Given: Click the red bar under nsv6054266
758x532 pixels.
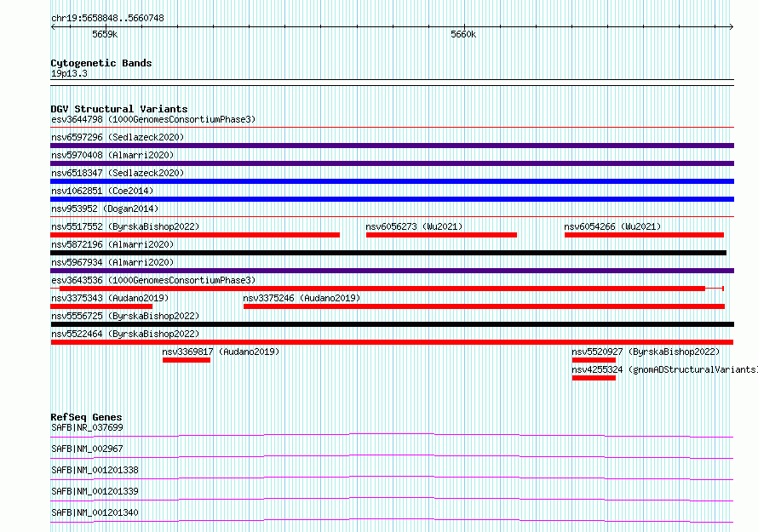Looking at the screenshot, I should 644,235.
